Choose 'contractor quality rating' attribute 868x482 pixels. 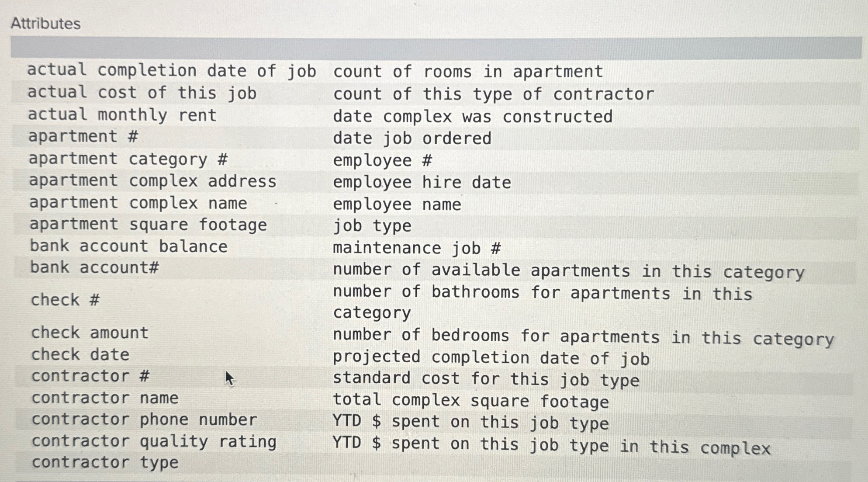click(154, 441)
